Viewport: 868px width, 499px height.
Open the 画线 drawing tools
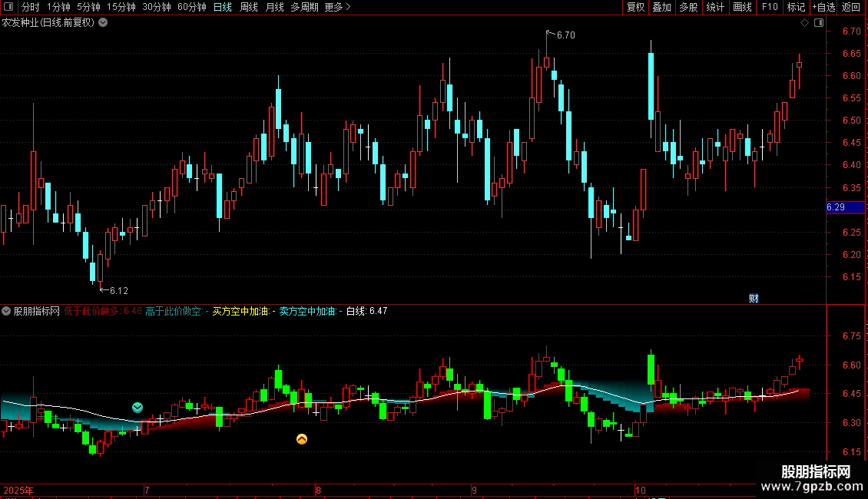pos(742,7)
